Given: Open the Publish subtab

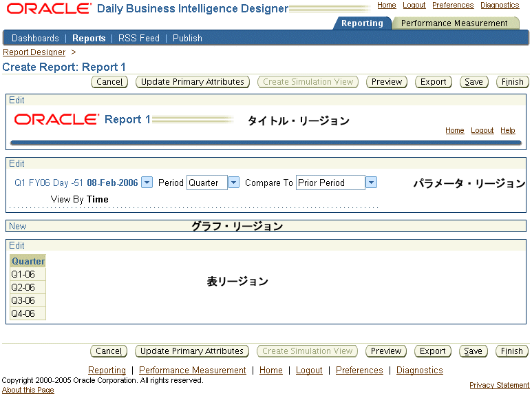Looking at the screenshot, I should coord(187,38).
